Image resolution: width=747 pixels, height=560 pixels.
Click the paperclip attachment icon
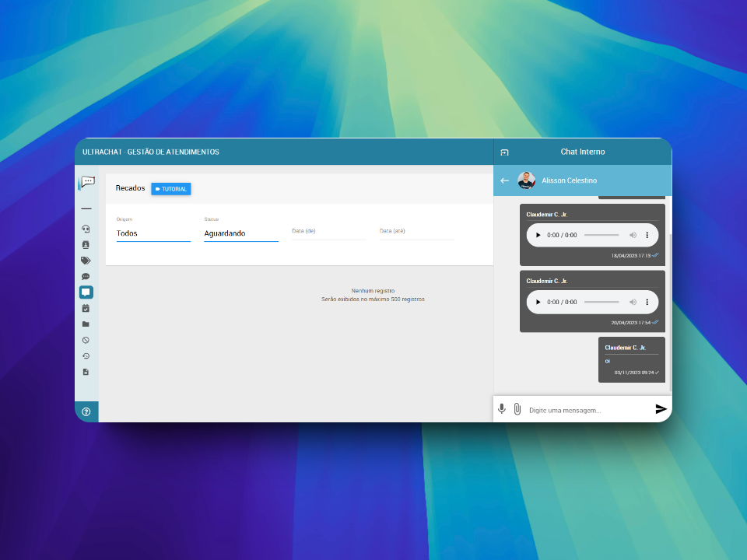point(517,409)
